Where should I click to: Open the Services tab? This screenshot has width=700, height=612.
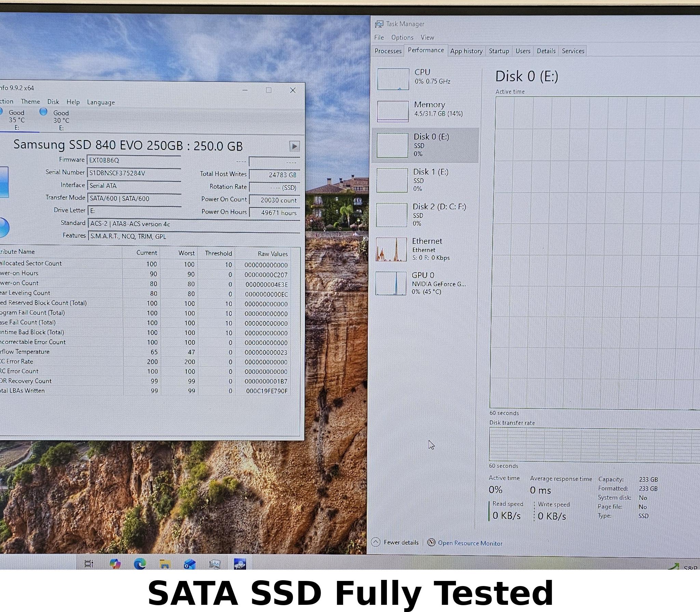click(573, 51)
